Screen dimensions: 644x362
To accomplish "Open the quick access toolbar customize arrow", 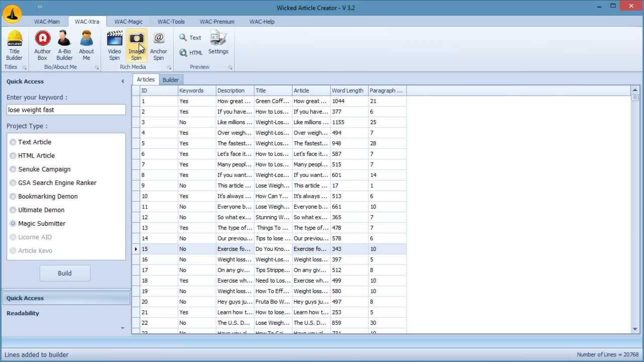I will point(40,7).
